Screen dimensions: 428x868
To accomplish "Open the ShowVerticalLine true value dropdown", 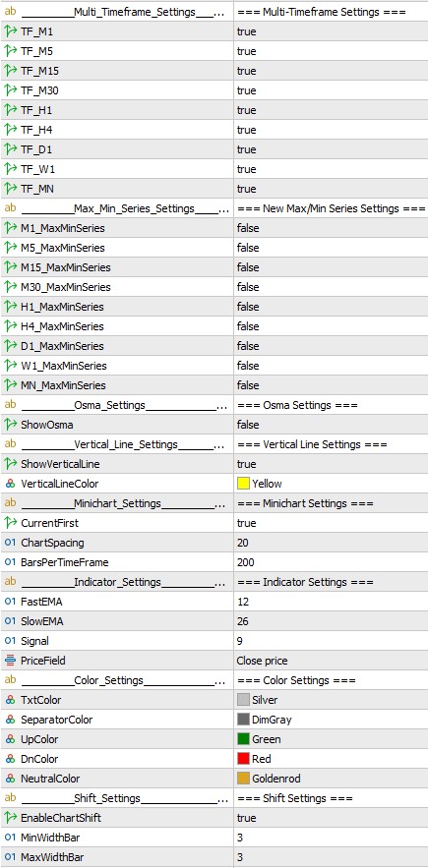I will [331, 464].
